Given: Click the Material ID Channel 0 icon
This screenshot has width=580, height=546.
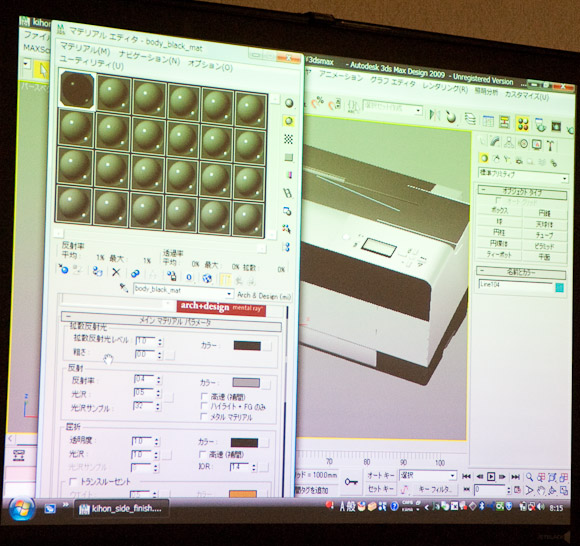Looking at the screenshot, I should click(x=189, y=277).
